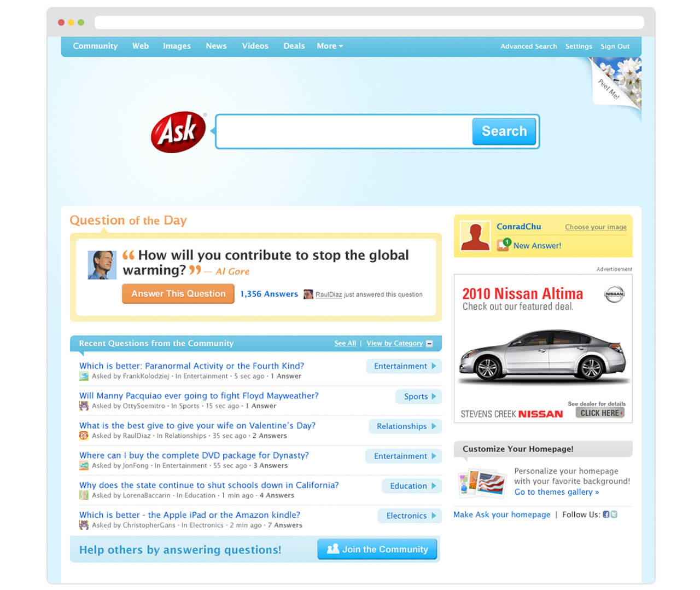Open the 1,356 Answers link
Viewport: 700px width, 590px height.
tap(269, 294)
